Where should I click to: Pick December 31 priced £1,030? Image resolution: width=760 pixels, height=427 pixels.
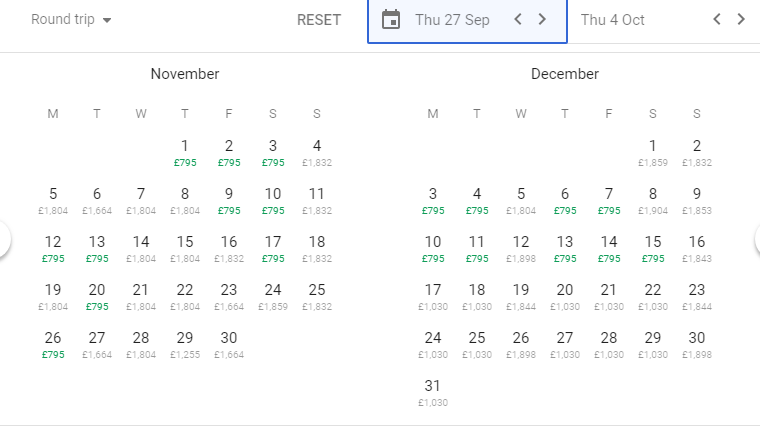tap(433, 392)
